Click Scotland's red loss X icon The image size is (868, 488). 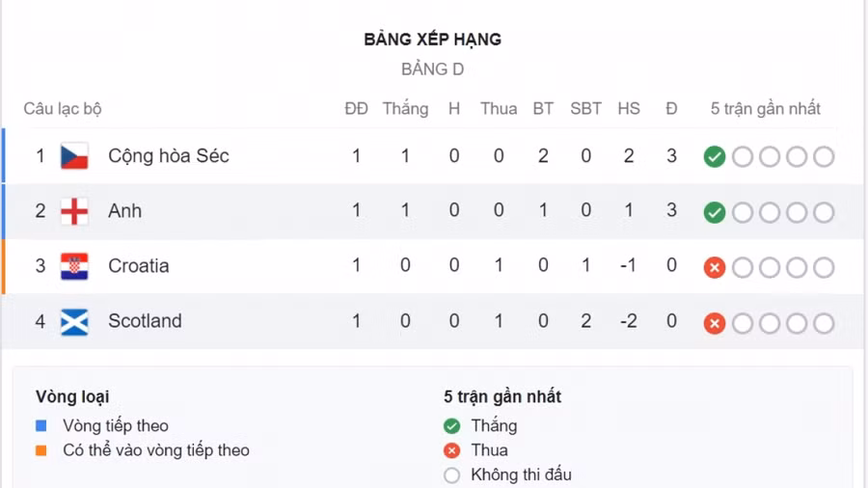pyautogui.click(x=715, y=323)
